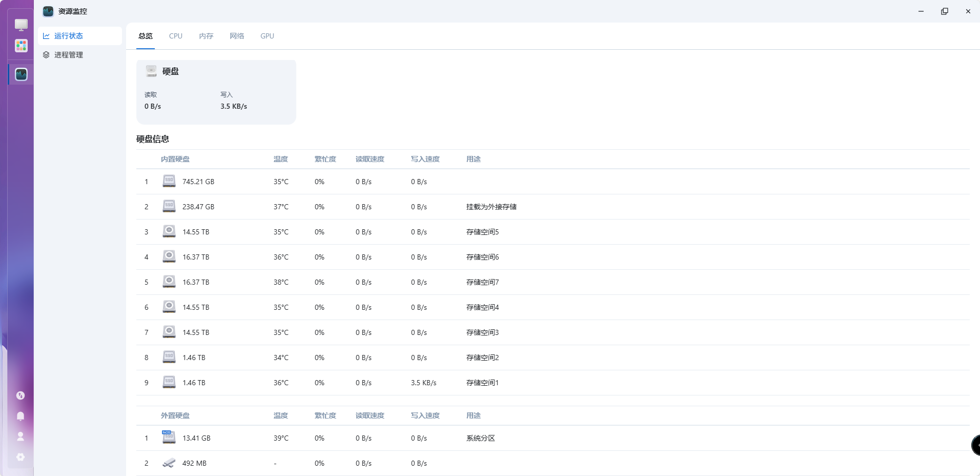
Task: Click the HDD icon for 存储空间7 disk
Action: pos(169,282)
